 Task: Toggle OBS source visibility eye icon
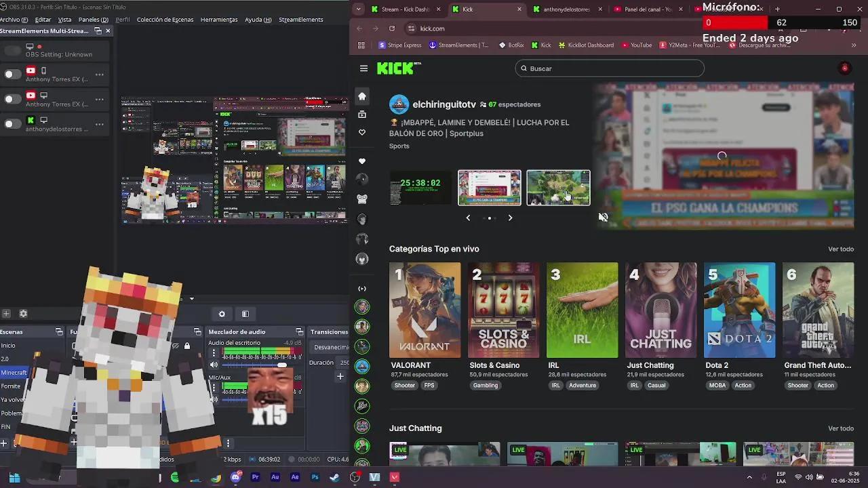(x=175, y=346)
